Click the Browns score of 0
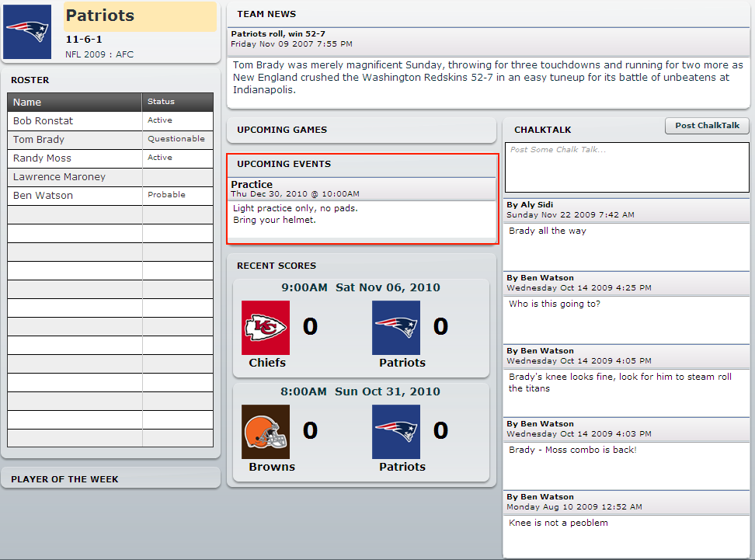Image resolution: width=755 pixels, height=560 pixels. [x=310, y=430]
